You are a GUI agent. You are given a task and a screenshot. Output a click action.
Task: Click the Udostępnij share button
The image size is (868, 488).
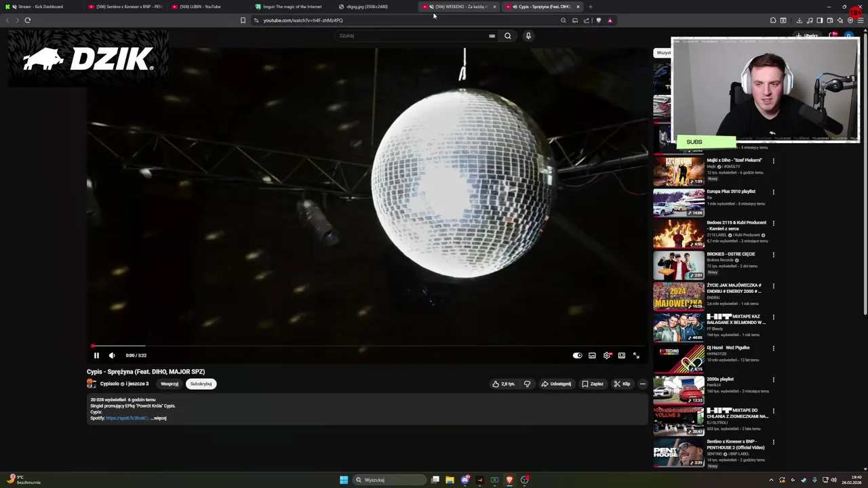click(x=556, y=384)
